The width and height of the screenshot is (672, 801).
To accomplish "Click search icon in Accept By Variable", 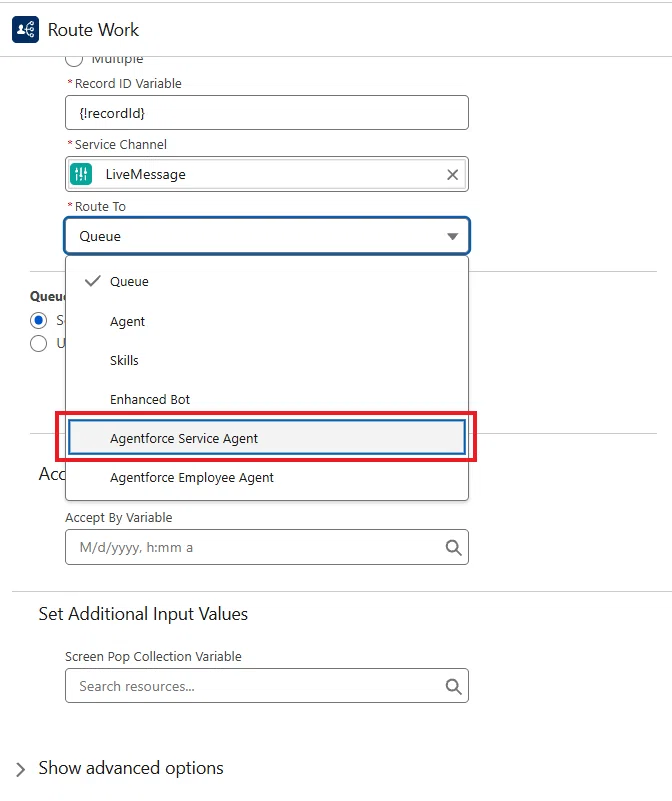I will click(x=453, y=548).
